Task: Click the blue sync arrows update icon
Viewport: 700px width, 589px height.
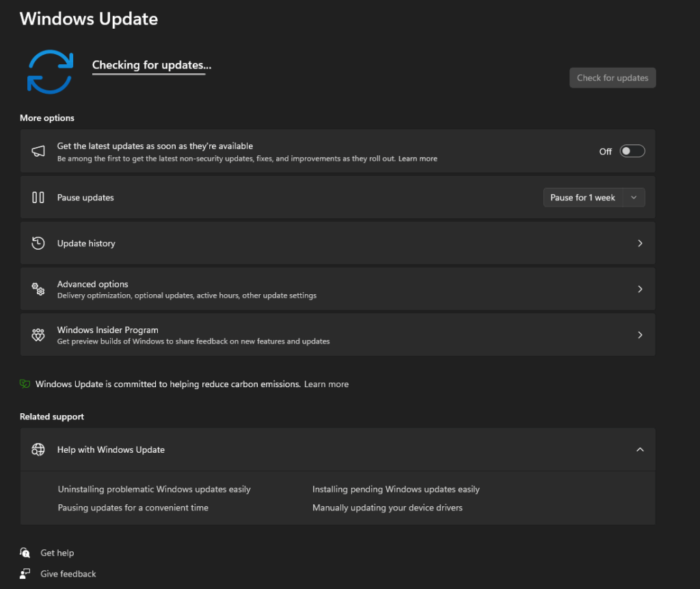Action: click(50, 72)
